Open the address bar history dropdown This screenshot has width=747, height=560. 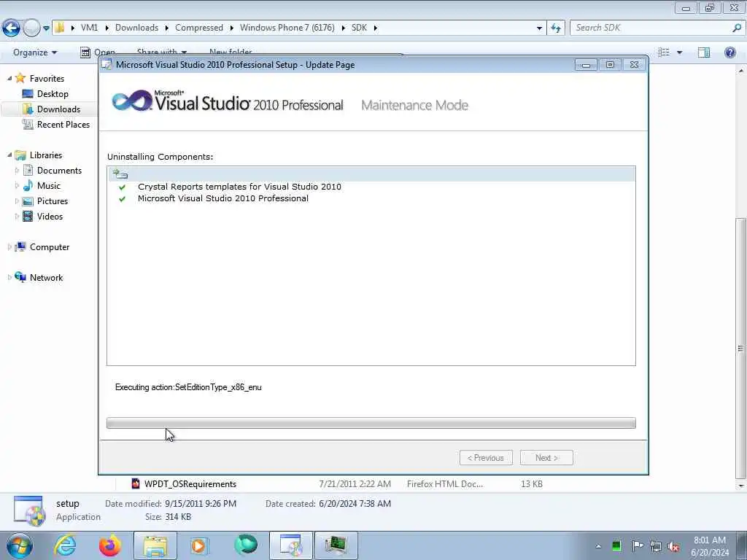(539, 28)
